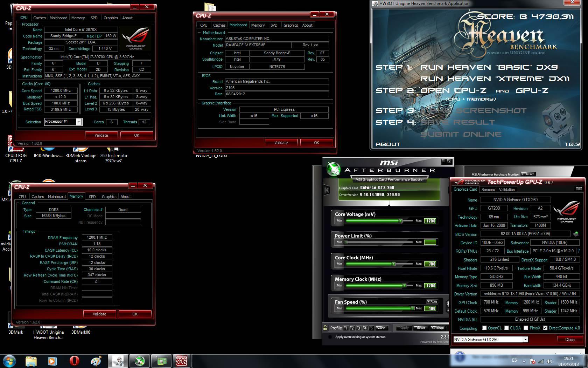588x368 pixels.
Task: Toggle the OpenCL checkbox in GPU-Z
Action: (484, 328)
